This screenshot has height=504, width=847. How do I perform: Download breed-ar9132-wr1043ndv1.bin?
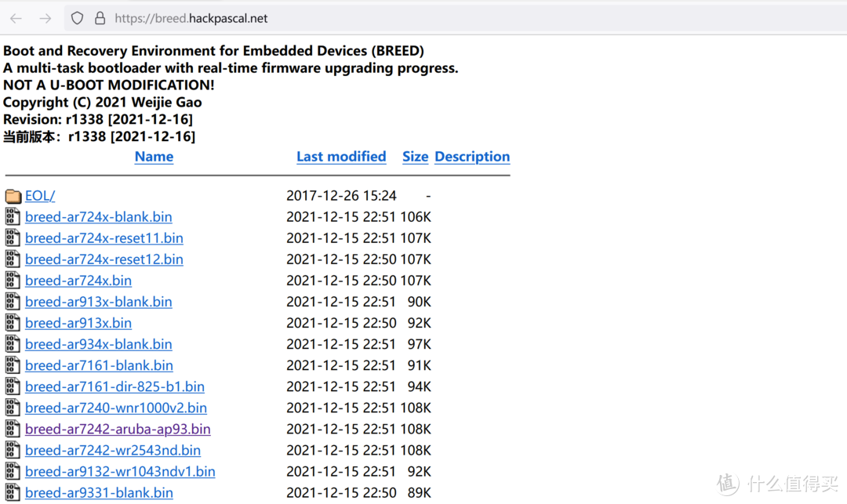(120, 471)
